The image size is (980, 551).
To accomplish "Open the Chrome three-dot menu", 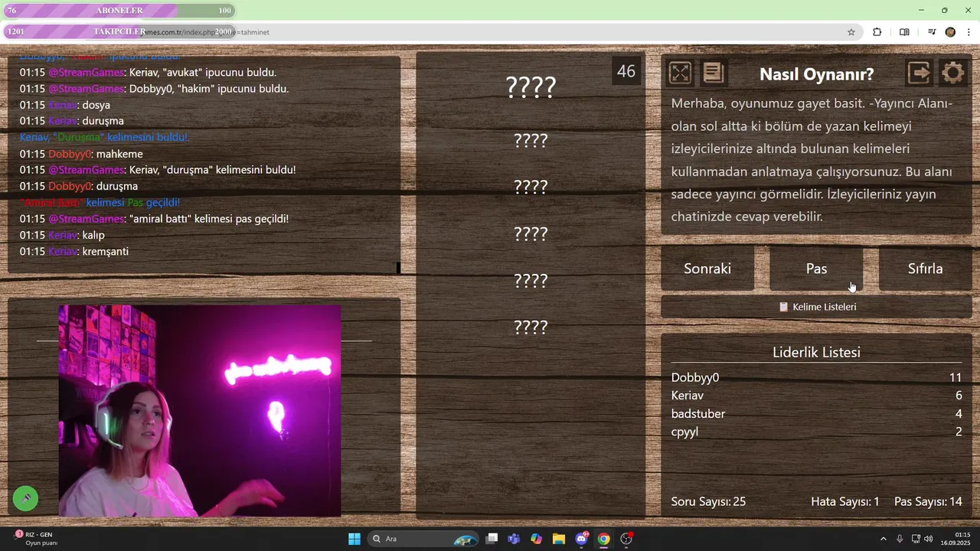I will click(969, 32).
